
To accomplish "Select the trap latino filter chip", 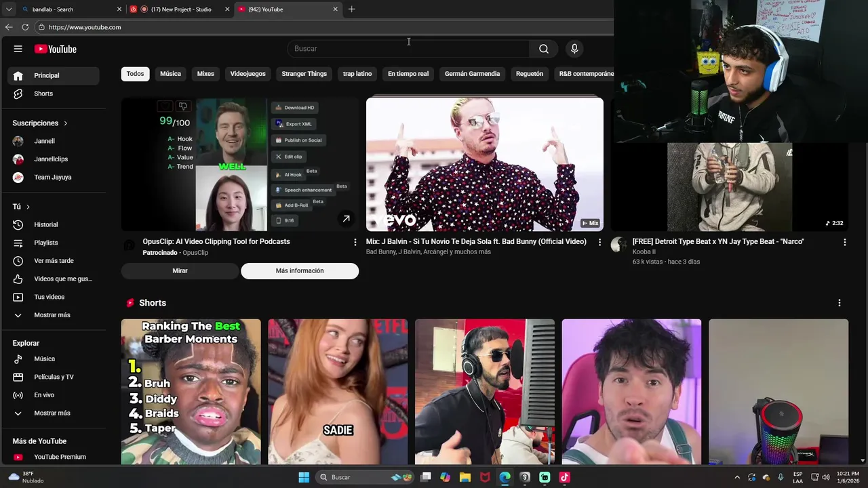I will pyautogui.click(x=357, y=74).
